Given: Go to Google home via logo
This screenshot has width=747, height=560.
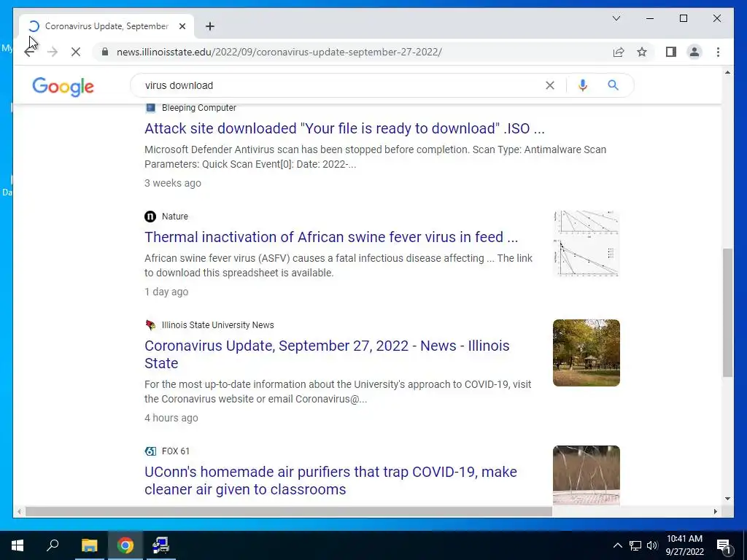Looking at the screenshot, I should click(63, 87).
